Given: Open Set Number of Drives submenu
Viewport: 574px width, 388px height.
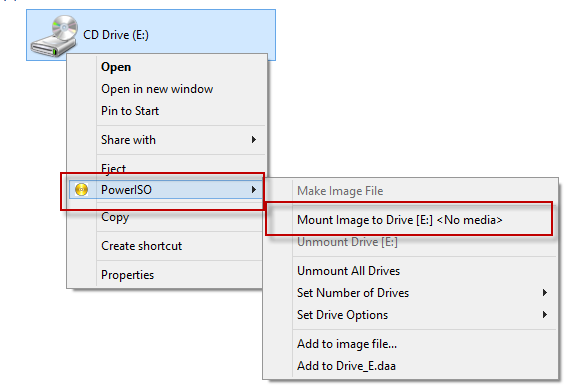Looking at the screenshot, I should coord(411,293).
